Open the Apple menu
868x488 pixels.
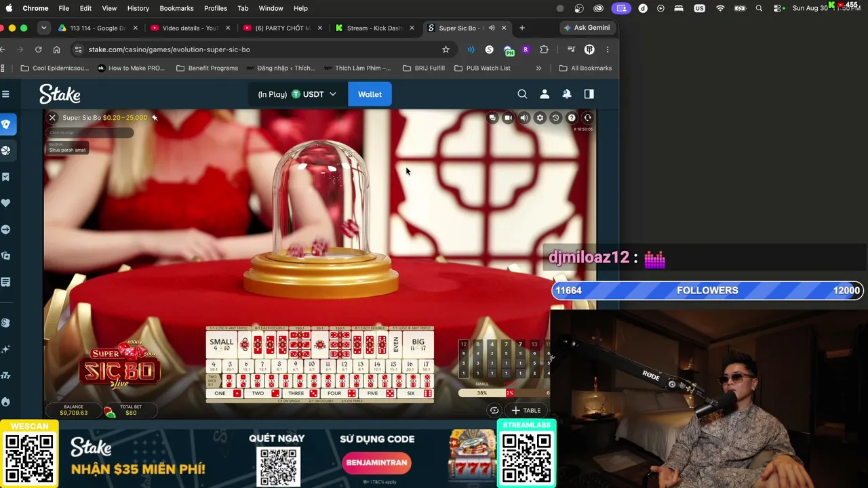coord(9,8)
